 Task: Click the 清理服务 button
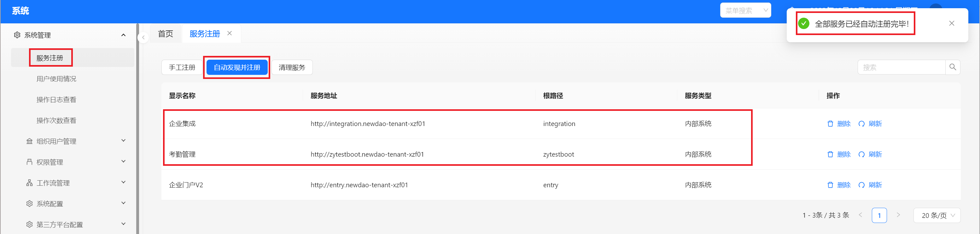coord(292,68)
